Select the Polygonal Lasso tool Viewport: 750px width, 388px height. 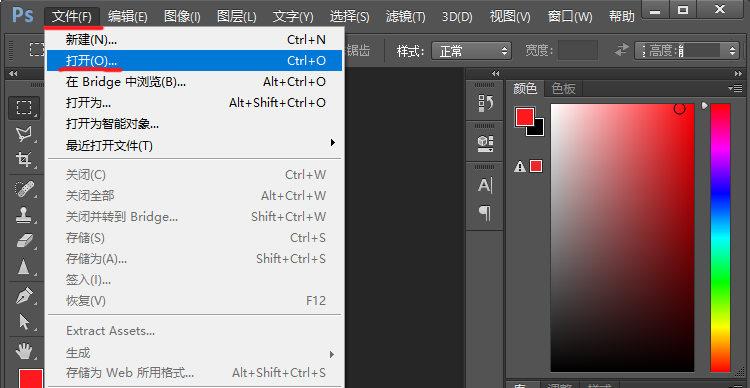coord(24,133)
